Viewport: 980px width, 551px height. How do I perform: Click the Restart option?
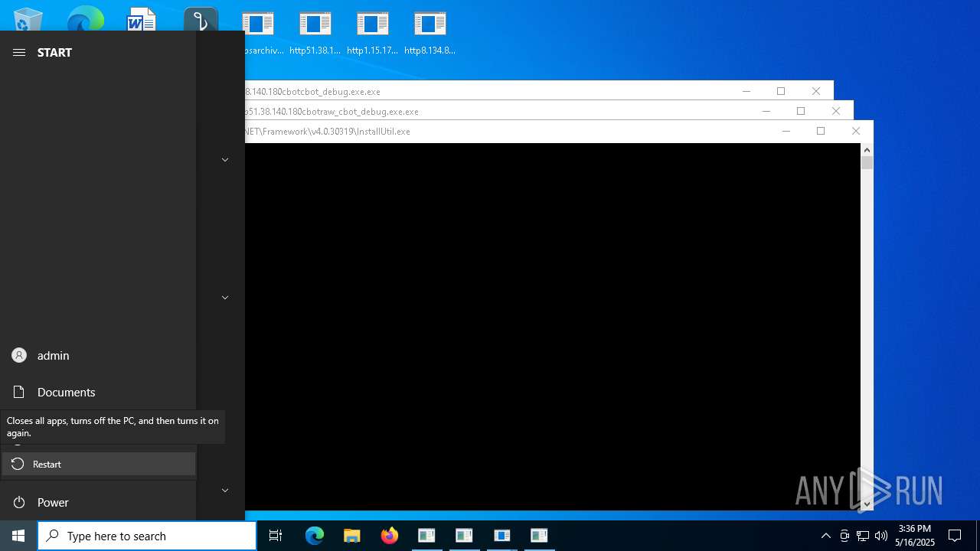click(98, 464)
